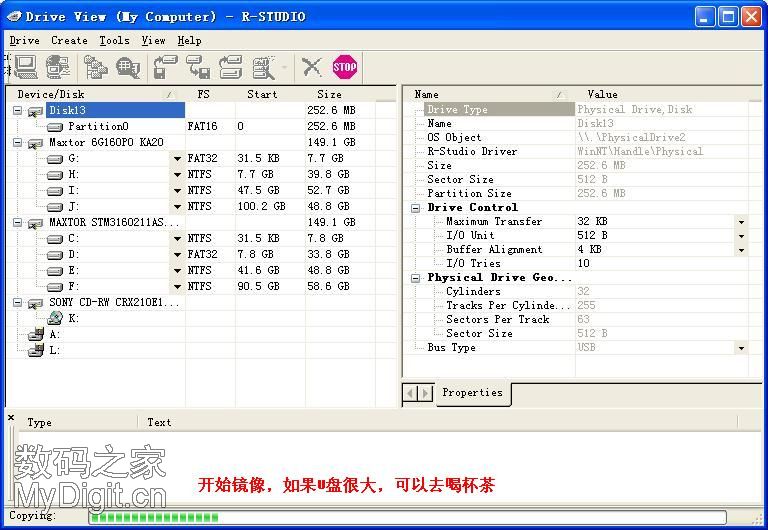
Task: Open the Help menu
Action: [189, 41]
